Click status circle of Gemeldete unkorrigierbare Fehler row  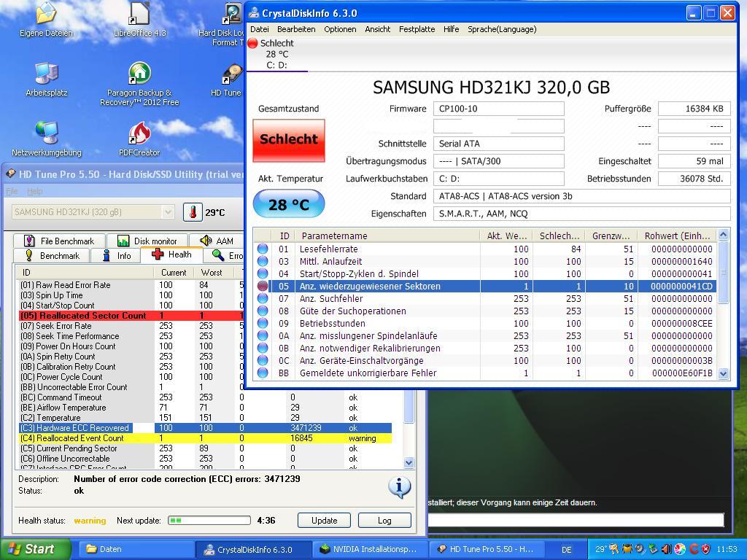[x=263, y=373]
